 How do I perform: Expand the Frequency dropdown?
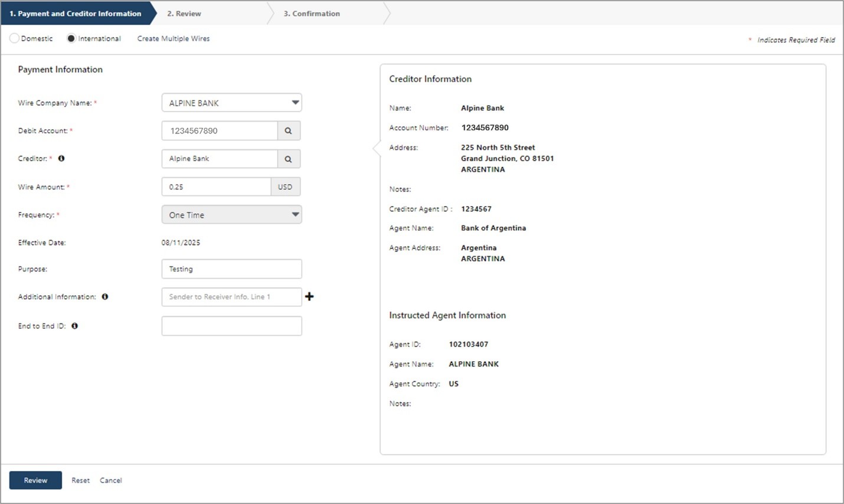[x=231, y=215]
